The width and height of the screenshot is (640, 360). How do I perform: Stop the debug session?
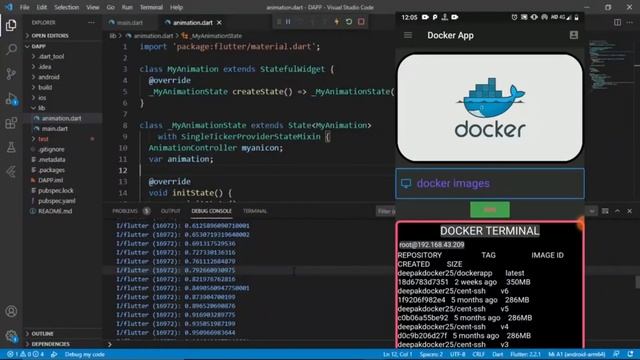(361, 22)
